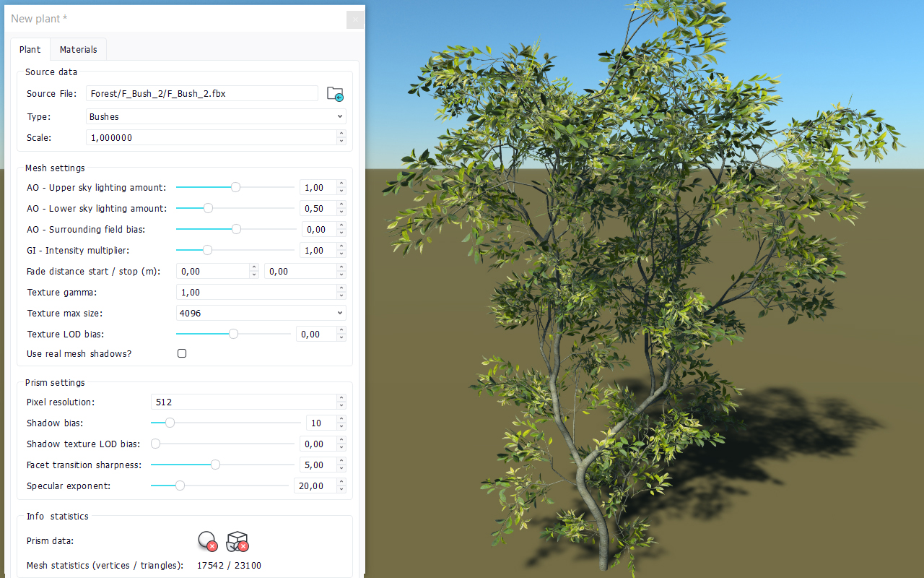Click the Scale value input field
Screen dimensions: 924x578
(x=211, y=137)
